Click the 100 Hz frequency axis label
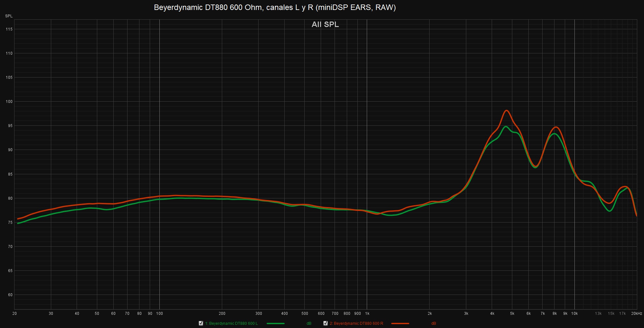644x328 pixels. [159, 314]
